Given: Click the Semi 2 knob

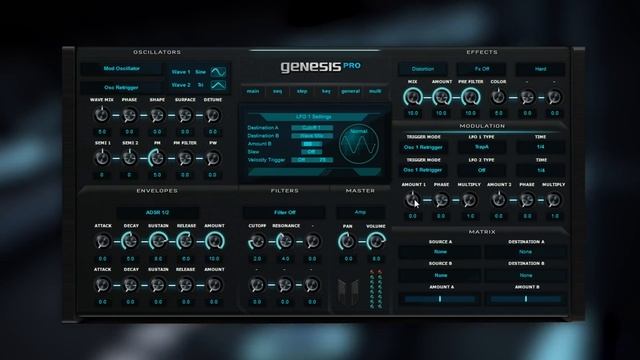Looking at the screenshot, I should 129,158.
